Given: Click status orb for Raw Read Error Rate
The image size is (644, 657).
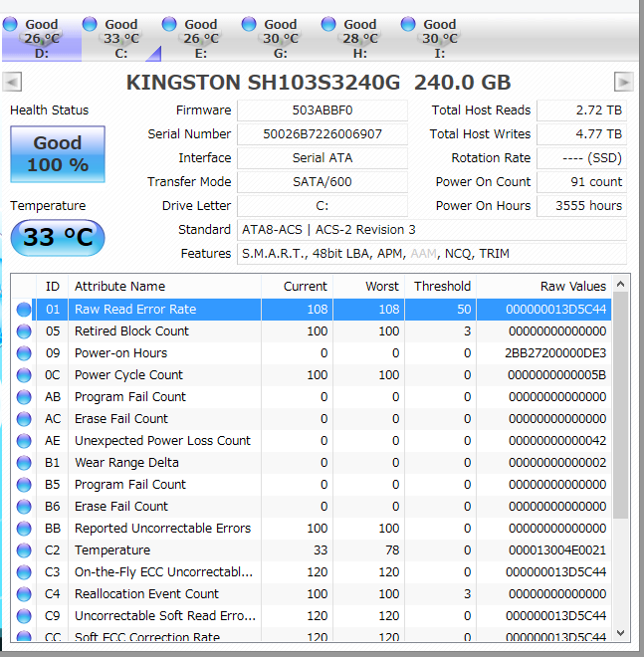Looking at the screenshot, I should pyautogui.click(x=24, y=310).
